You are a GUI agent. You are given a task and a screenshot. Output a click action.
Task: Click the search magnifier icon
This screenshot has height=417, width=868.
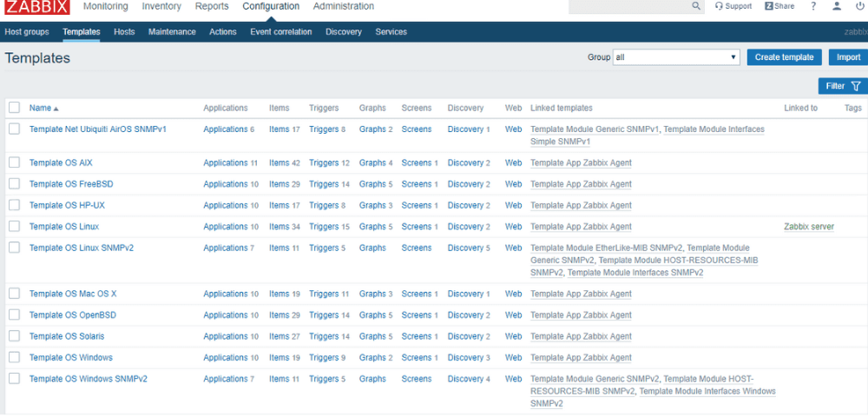pyautogui.click(x=696, y=6)
